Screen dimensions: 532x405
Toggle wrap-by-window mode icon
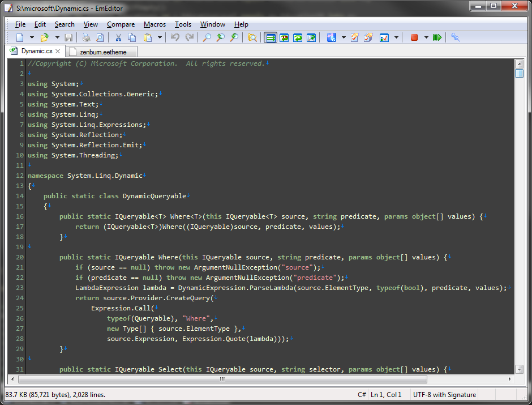click(x=298, y=37)
